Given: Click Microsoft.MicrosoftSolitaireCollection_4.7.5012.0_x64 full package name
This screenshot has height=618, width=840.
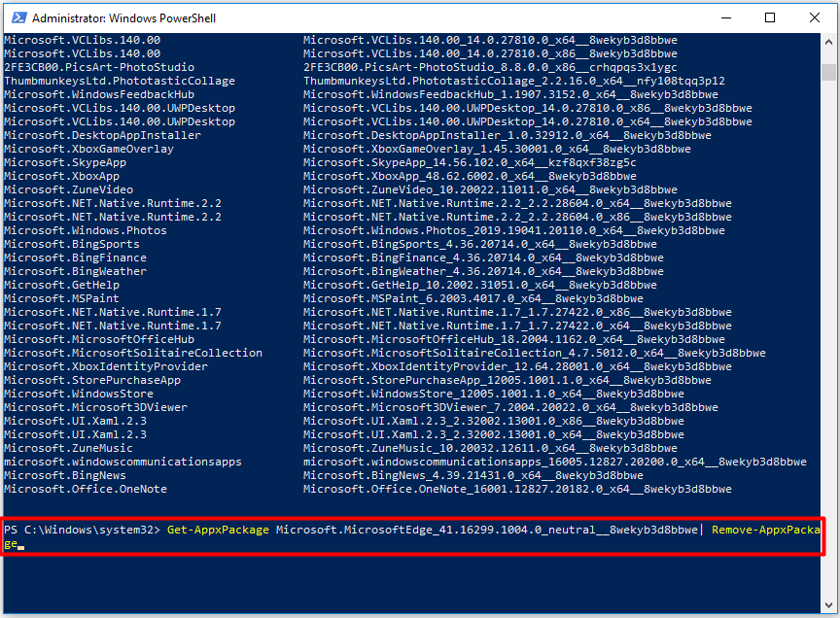Looking at the screenshot, I should tap(534, 353).
